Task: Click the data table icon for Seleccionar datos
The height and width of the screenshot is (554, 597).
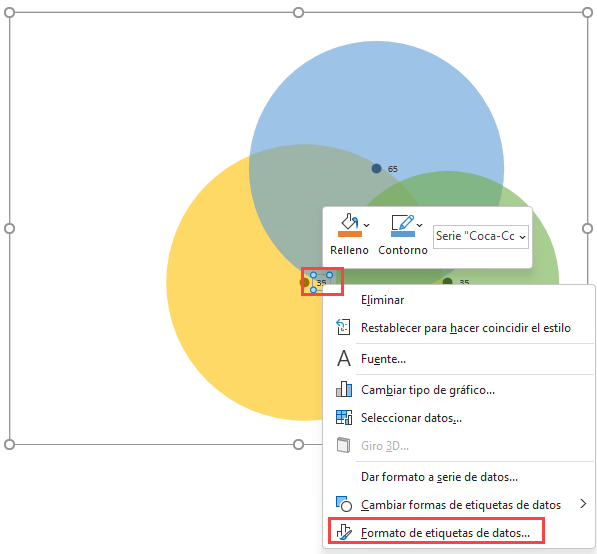Action: (343, 417)
